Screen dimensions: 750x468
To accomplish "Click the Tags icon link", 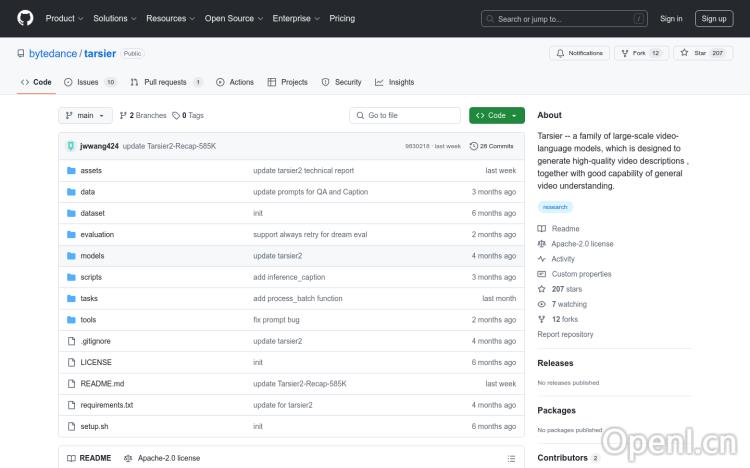I will 176,115.
